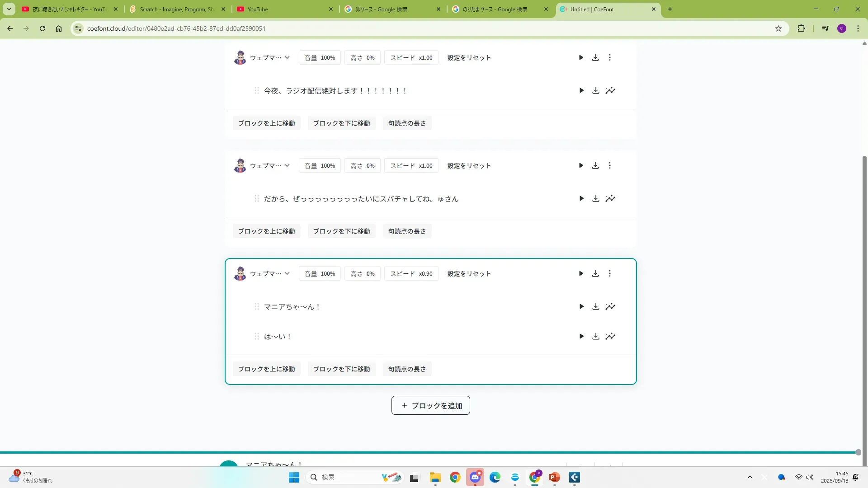Screen dimensions: 868x488
Task: Open the スピード x0.90 setting
Action: (x=411, y=273)
